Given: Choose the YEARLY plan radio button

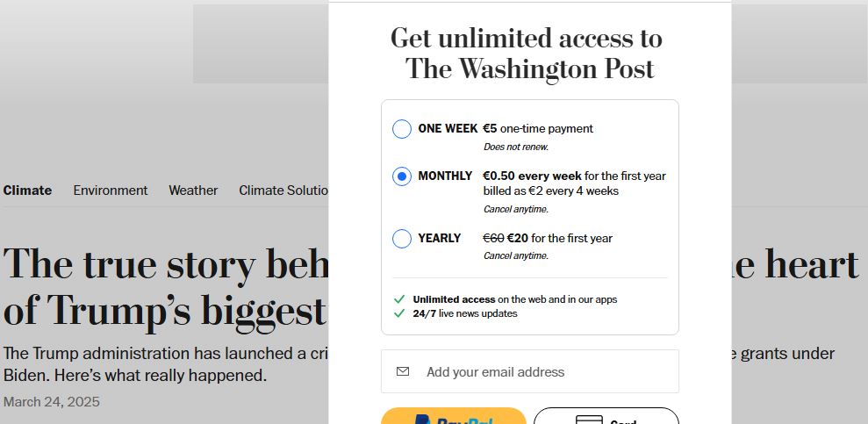Looking at the screenshot, I should tap(402, 239).
